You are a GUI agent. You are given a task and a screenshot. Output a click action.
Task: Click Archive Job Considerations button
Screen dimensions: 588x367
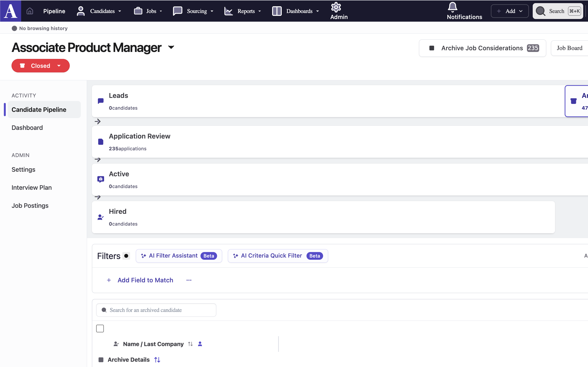482,48
